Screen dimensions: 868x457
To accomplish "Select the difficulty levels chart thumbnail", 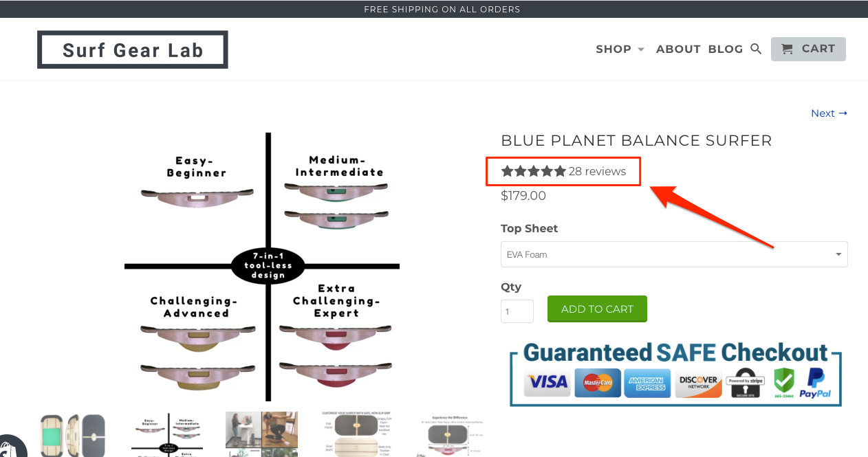I will [x=167, y=434].
